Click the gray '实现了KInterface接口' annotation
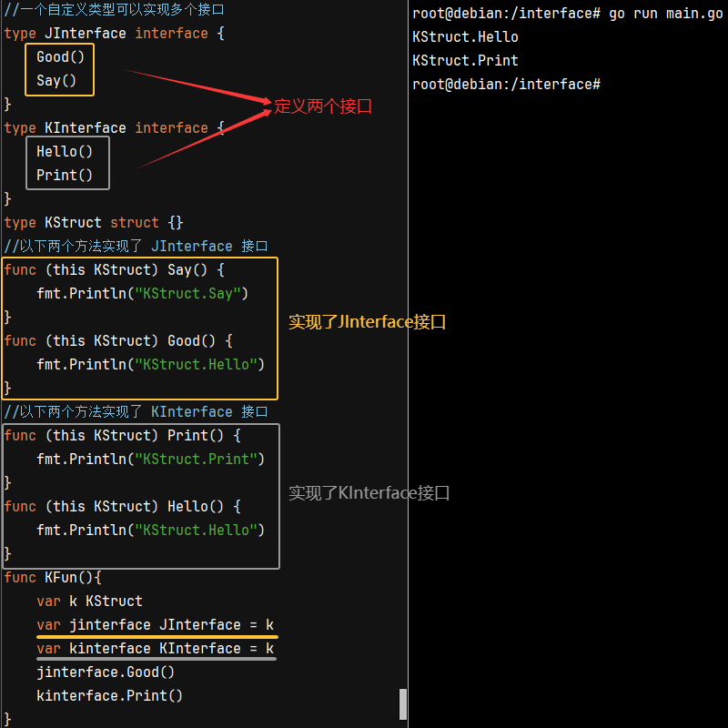 coord(369,493)
